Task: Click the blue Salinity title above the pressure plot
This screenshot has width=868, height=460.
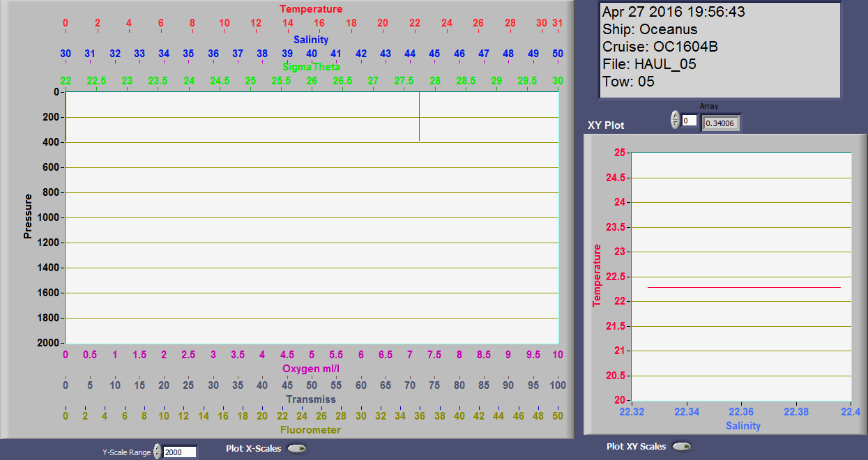Action: (311, 40)
